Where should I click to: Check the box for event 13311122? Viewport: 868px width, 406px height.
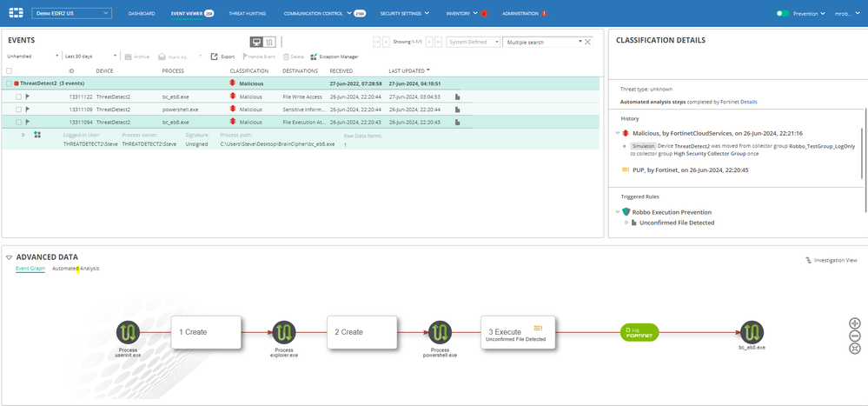(18, 97)
